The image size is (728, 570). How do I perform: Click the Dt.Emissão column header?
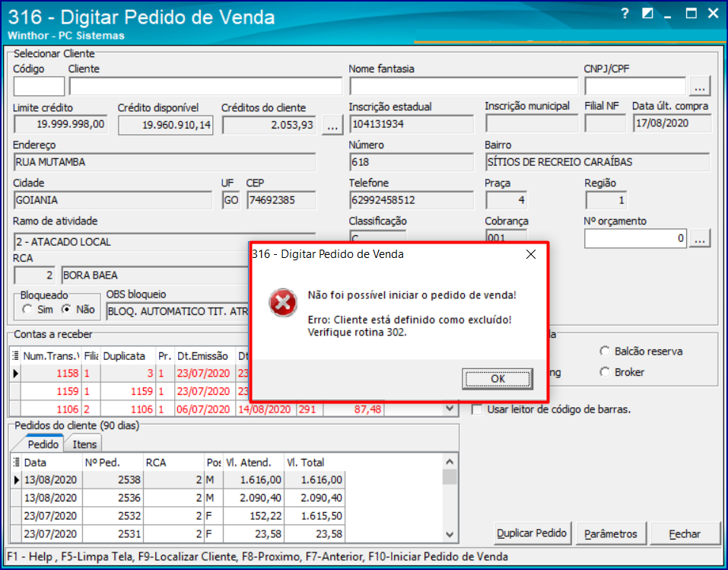coord(205,356)
